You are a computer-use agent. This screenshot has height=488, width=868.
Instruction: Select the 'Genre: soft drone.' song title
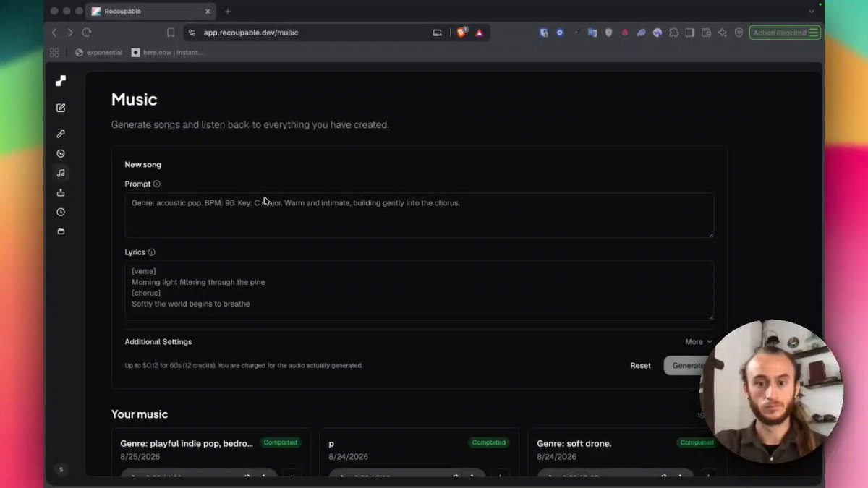tap(574, 443)
